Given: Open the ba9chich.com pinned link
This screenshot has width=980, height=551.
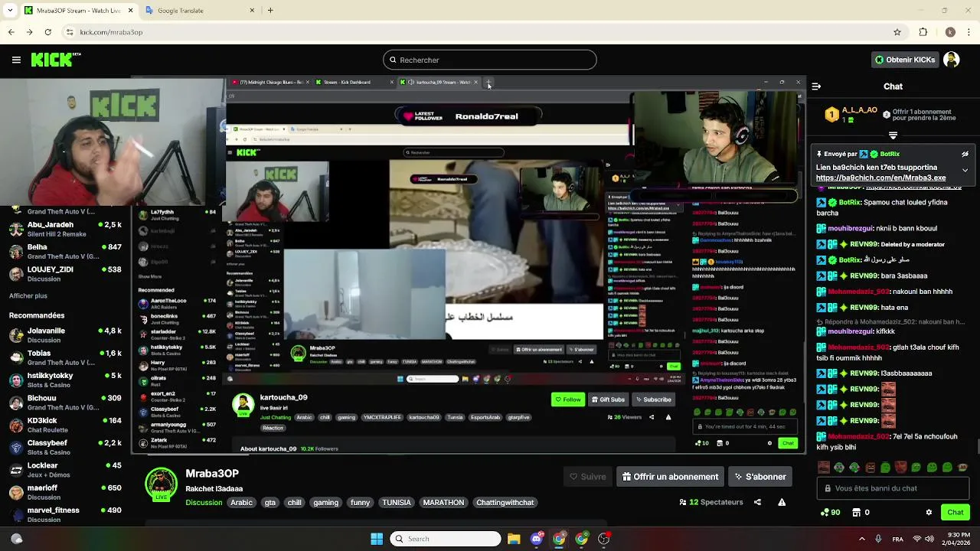Looking at the screenshot, I should pyautogui.click(x=880, y=178).
